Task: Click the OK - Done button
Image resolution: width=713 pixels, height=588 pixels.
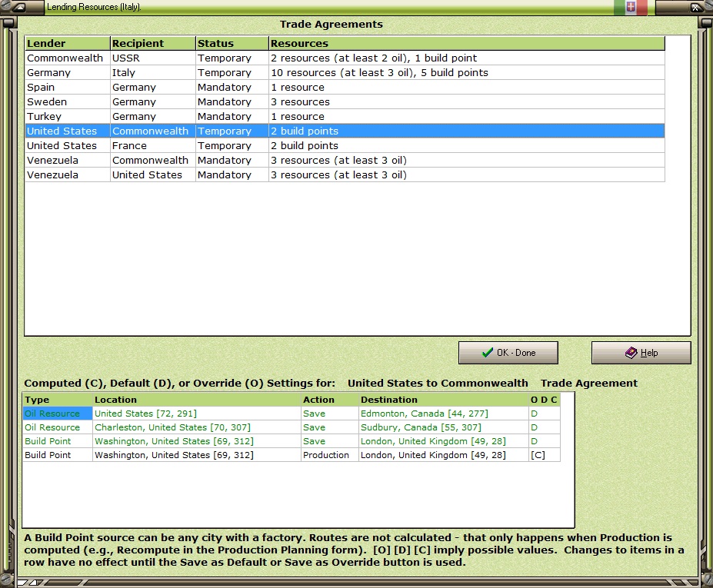Action: [x=508, y=353]
